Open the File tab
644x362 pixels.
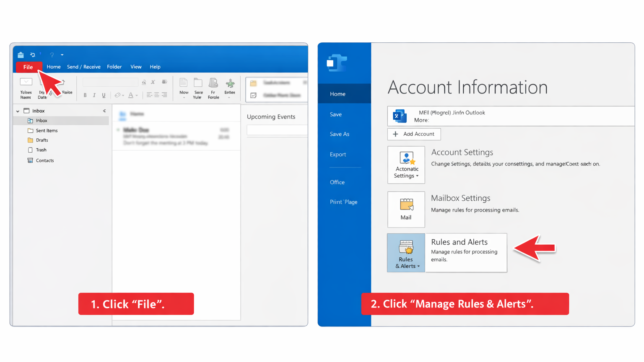click(x=28, y=67)
